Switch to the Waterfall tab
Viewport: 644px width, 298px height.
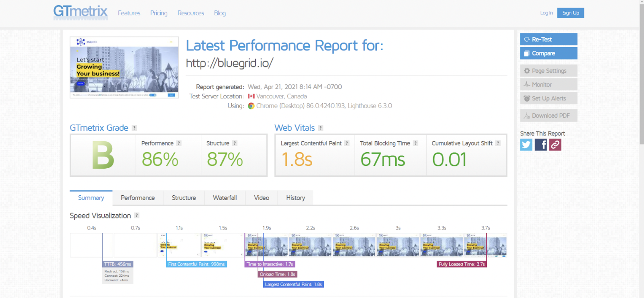[x=225, y=198]
